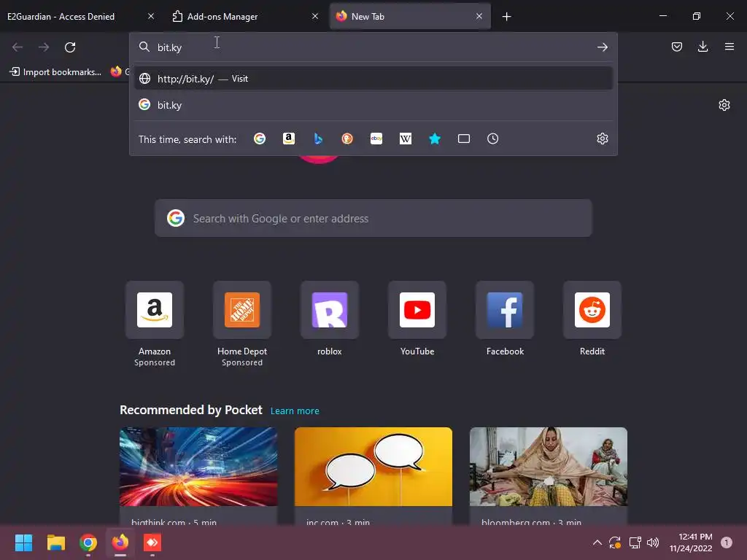Search this time with Bing
747x560 pixels.
[x=318, y=139]
